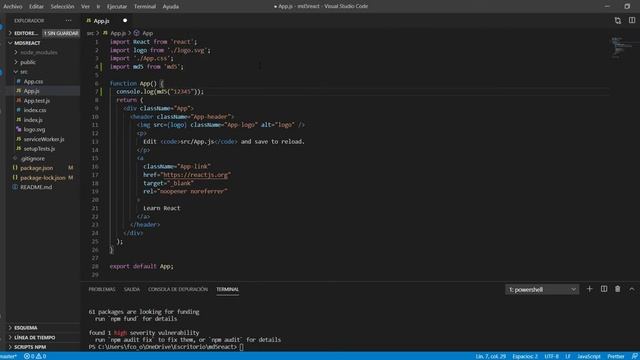Collapse the src folder

[x=24, y=72]
